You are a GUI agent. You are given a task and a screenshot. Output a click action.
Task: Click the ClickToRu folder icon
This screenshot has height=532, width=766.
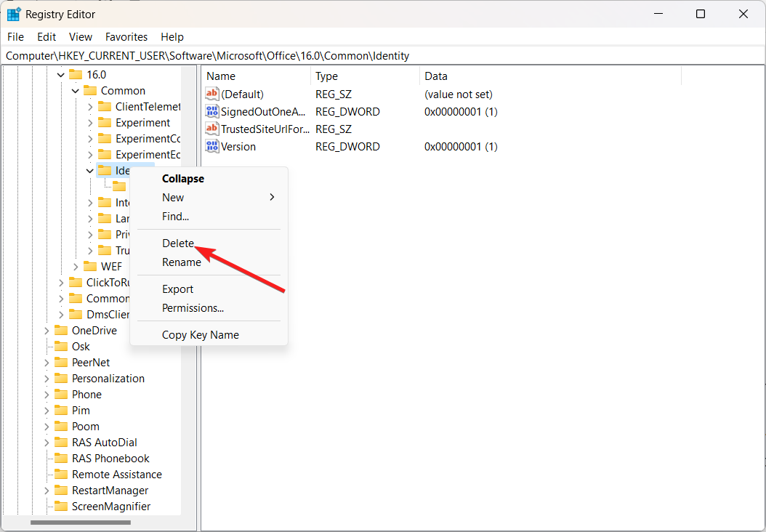coord(76,283)
